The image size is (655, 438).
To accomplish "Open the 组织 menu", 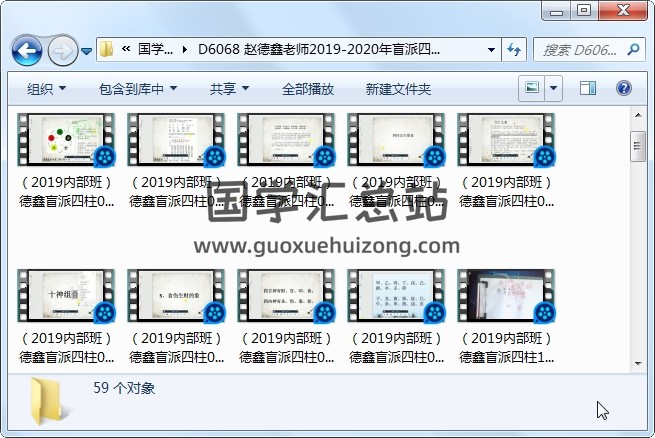I will 46,89.
